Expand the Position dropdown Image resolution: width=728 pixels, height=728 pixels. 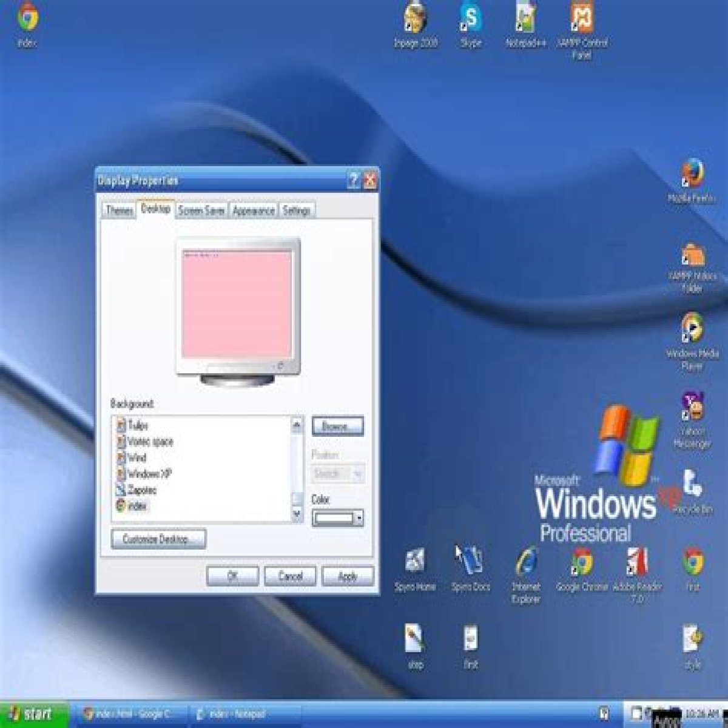point(338,473)
